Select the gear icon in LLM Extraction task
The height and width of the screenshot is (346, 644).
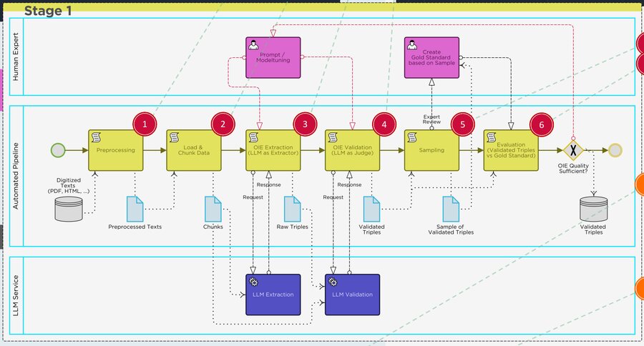click(x=253, y=282)
